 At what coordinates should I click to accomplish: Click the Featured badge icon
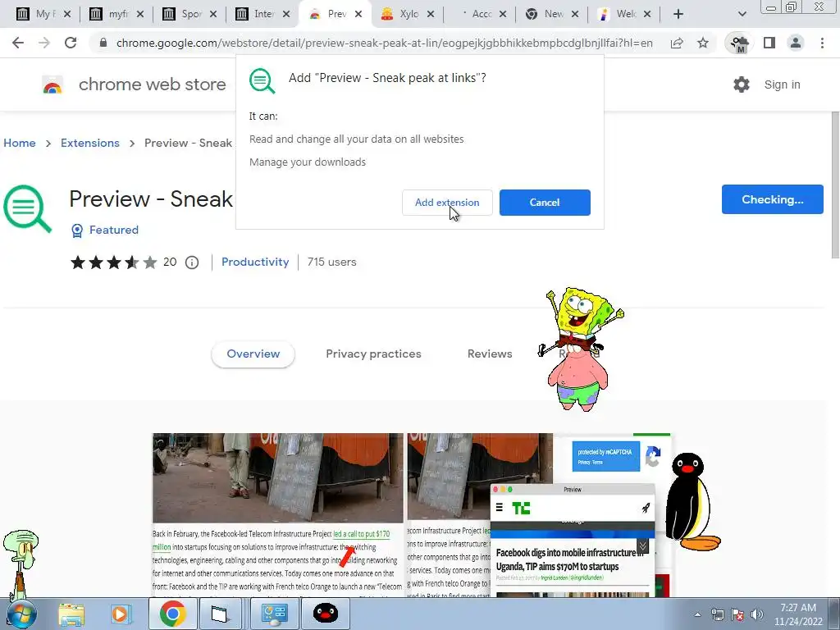(77, 231)
